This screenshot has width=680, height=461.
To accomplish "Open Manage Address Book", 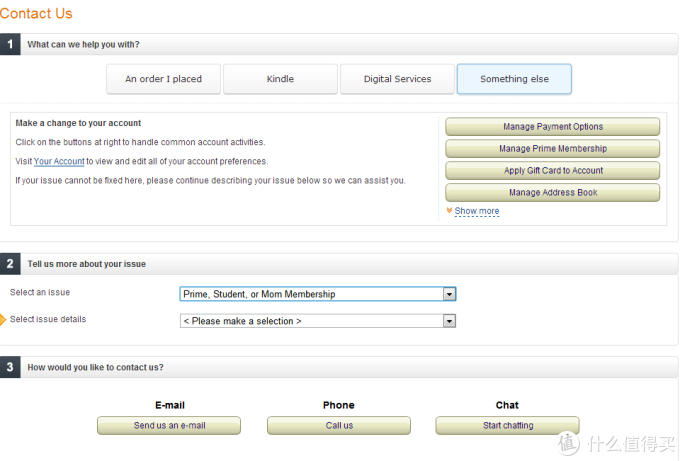I will coord(552,193).
